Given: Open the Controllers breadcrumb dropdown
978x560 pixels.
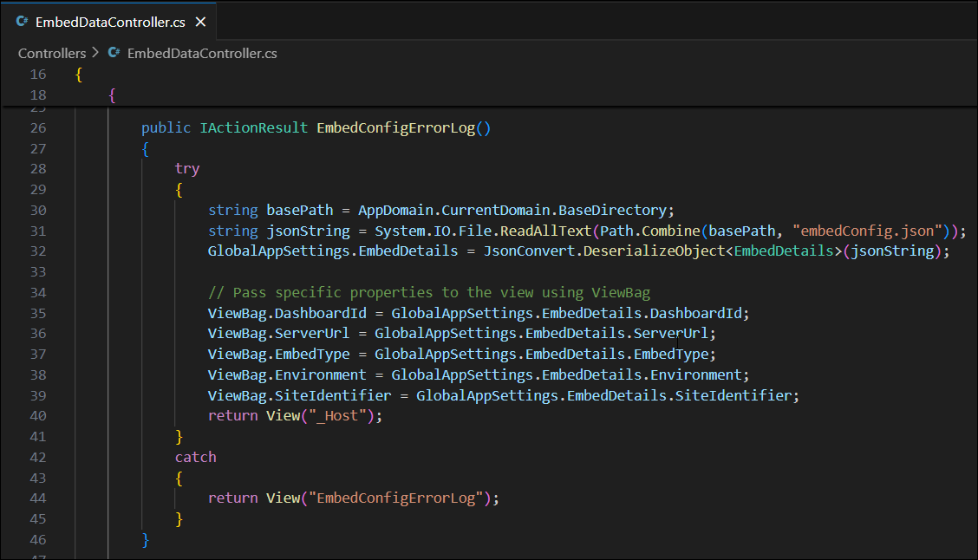Looking at the screenshot, I should (x=54, y=53).
